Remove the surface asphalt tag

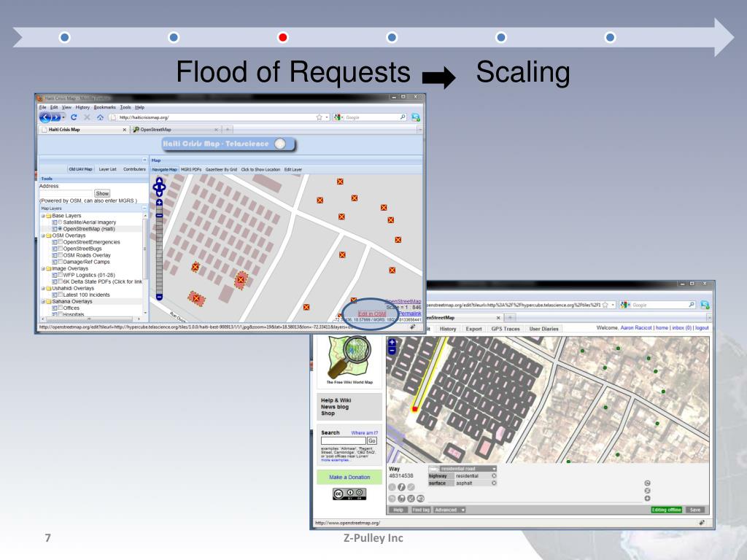[494, 483]
